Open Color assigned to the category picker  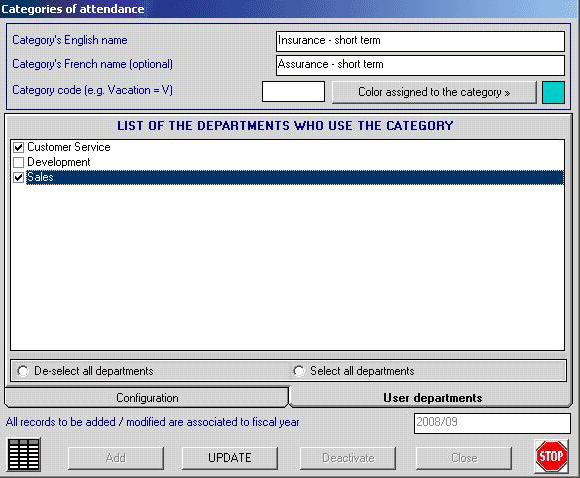[x=434, y=92]
